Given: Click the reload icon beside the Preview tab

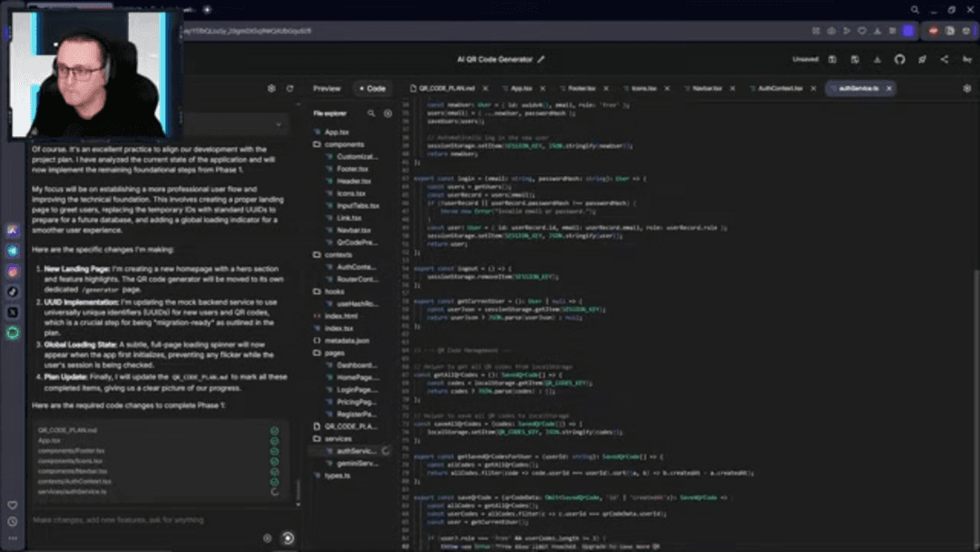Looking at the screenshot, I should [x=290, y=89].
